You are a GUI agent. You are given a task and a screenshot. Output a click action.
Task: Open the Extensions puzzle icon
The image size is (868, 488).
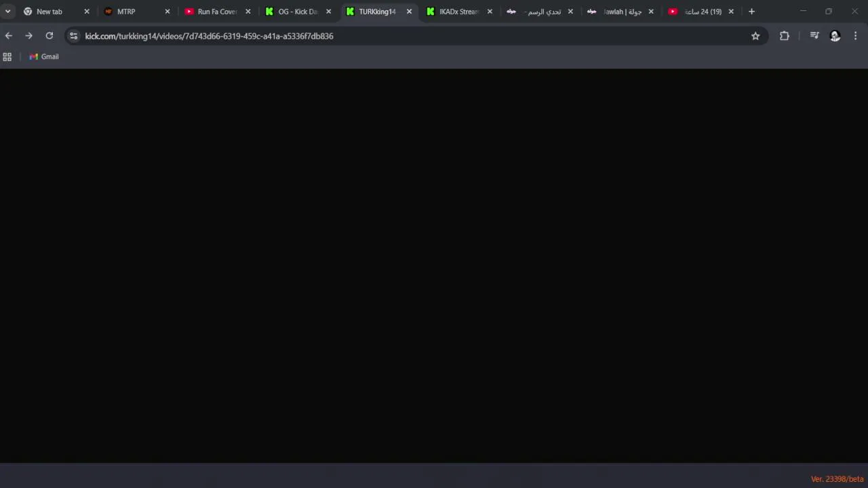(x=785, y=36)
